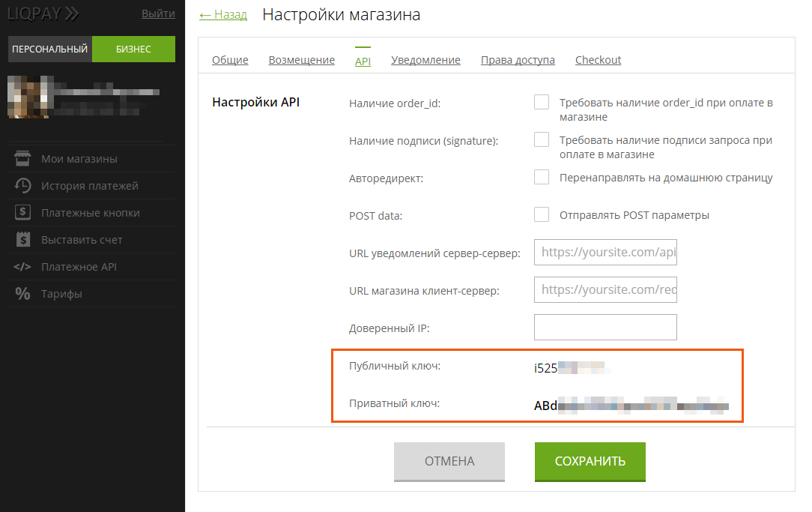Screen dimensions: 812x512
Task: Check the POST data checkbox
Action: [542, 214]
